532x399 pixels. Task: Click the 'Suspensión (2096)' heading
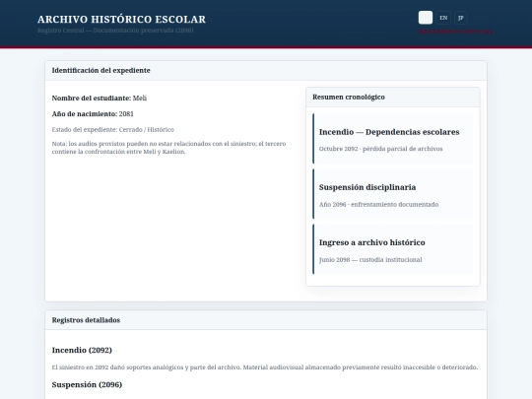point(87,384)
